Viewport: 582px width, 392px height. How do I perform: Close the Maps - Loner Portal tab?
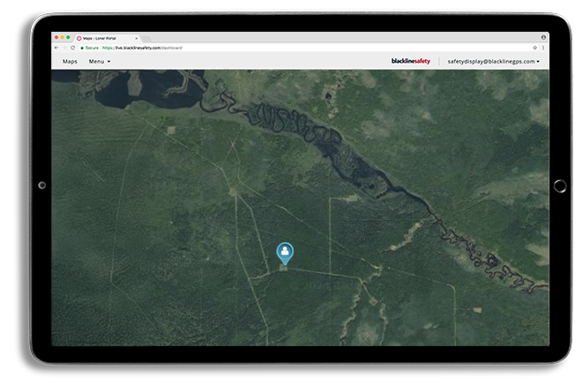(137, 38)
